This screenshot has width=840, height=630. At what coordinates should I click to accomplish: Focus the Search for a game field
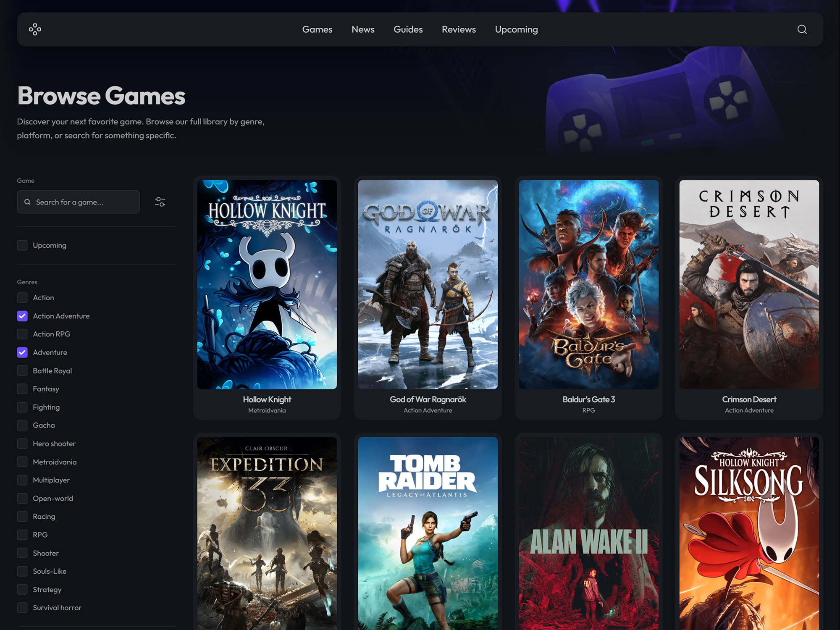click(79, 202)
